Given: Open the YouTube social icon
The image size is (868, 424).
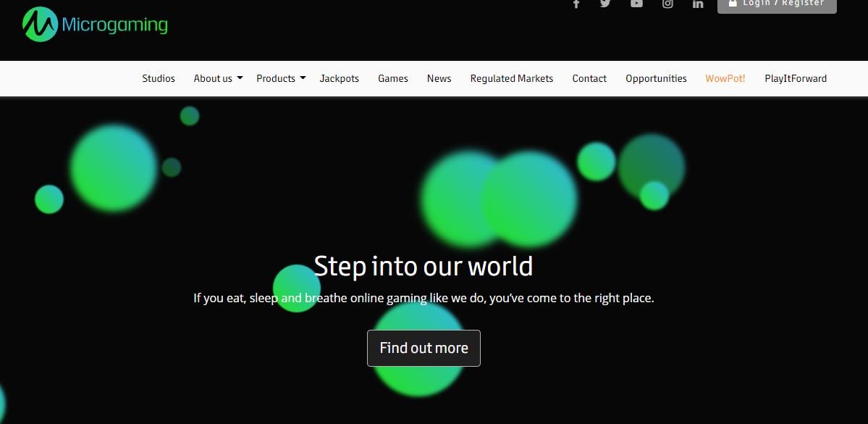Looking at the screenshot, I should tap(636, 4).
